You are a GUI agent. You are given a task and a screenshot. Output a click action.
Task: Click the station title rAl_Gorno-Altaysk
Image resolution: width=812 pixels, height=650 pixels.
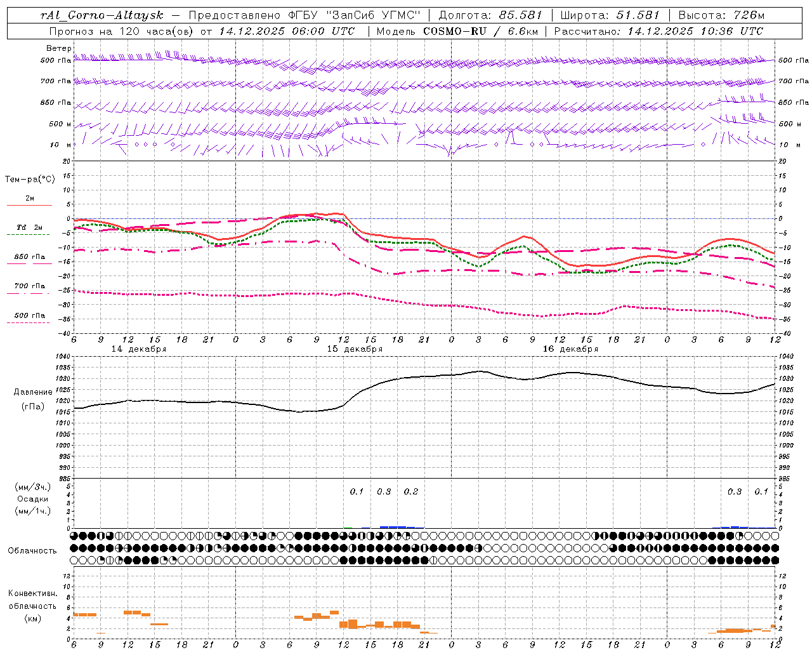pos(102,15)
